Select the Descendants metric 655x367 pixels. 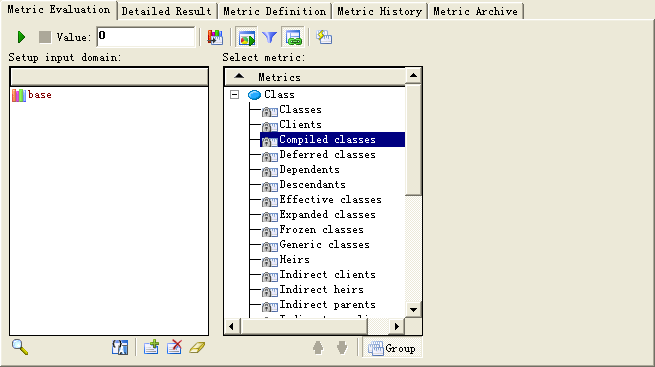[x=312, y=185]
